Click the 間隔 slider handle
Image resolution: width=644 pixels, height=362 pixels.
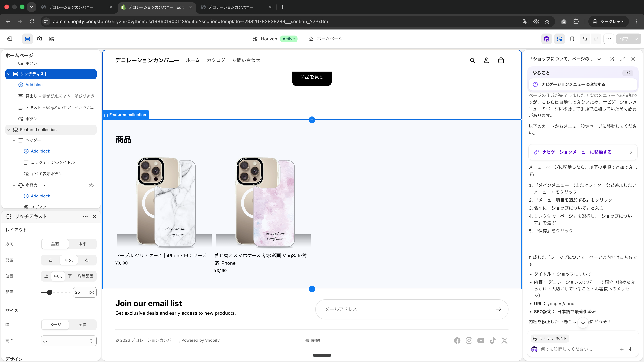coord(49,292)
